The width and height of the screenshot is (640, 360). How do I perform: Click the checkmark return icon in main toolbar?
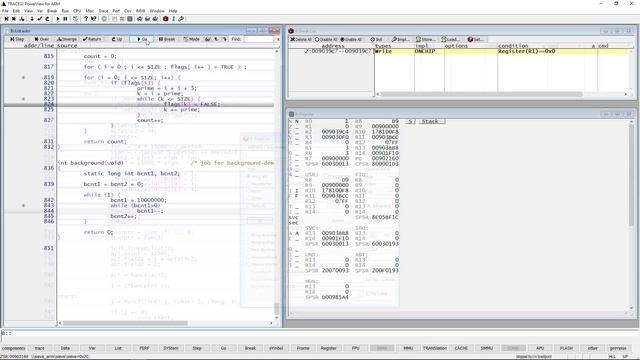40,19
